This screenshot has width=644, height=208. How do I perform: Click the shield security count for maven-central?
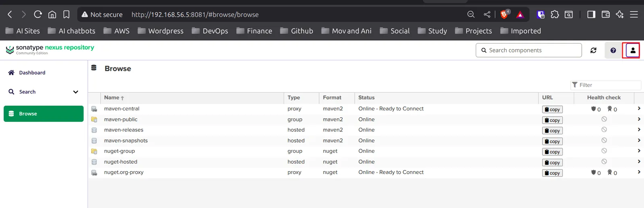click(x=596, y=109)
